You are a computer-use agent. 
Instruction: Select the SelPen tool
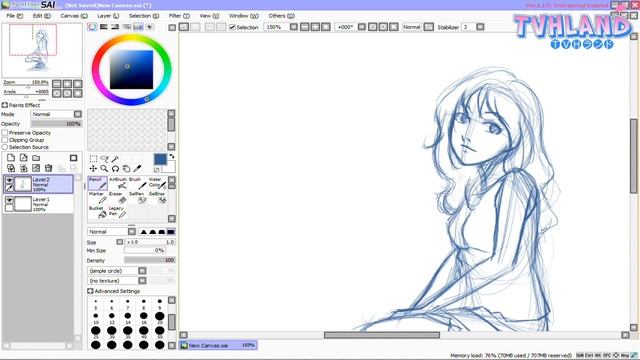pos(138,197)
